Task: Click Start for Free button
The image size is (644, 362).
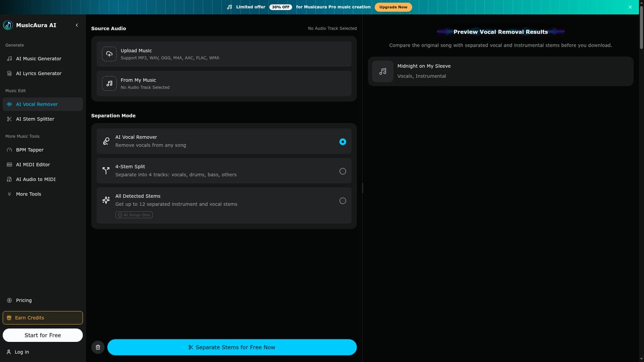Action: point(43,335)
